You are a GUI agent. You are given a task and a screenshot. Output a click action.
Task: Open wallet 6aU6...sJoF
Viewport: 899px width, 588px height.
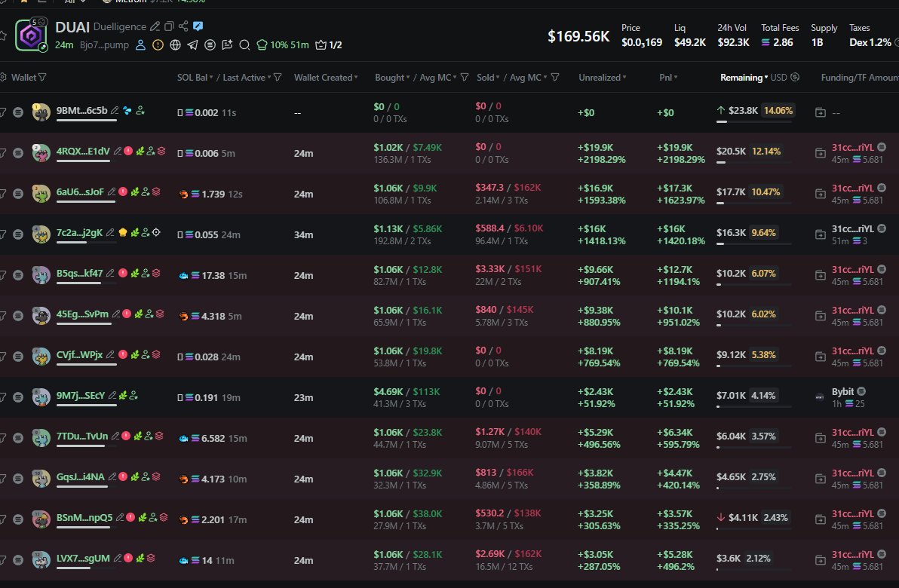pyautogui.click(x=80, y=192)
